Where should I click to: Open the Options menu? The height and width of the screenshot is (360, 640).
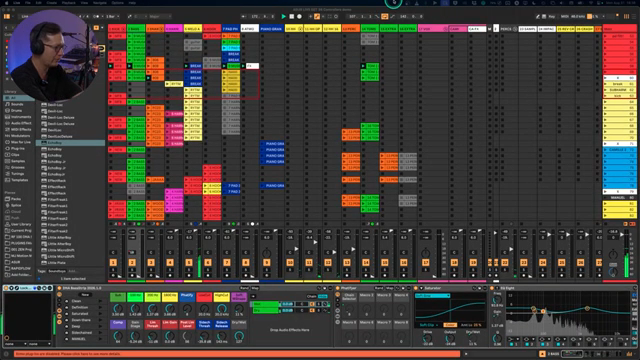(x=118, y=3)
